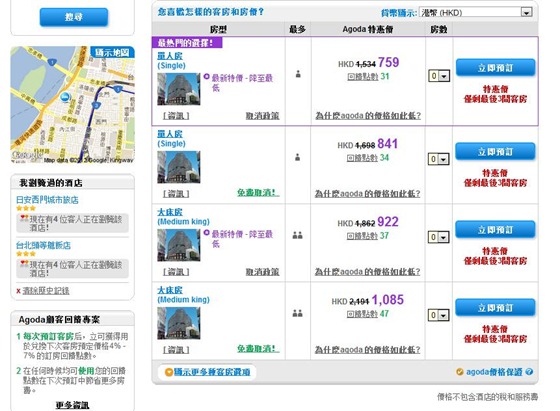Click two-person occupancy icon in 922 row
The width and height of the screenshot is (560, 411).
tap(298, 235)
